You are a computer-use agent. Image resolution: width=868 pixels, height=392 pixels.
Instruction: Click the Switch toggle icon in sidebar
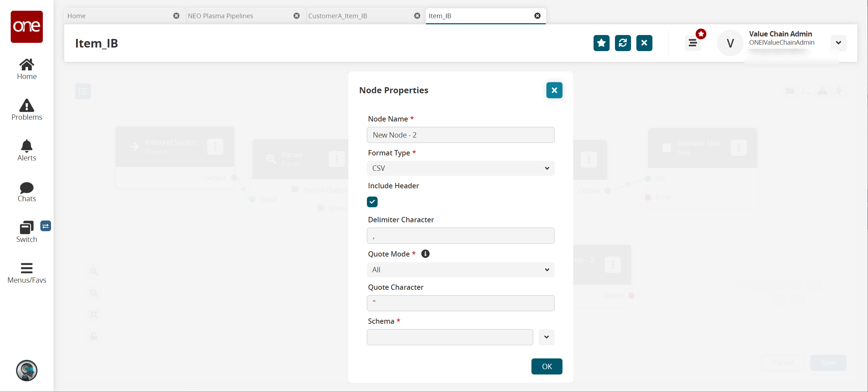tap(46, 226)
